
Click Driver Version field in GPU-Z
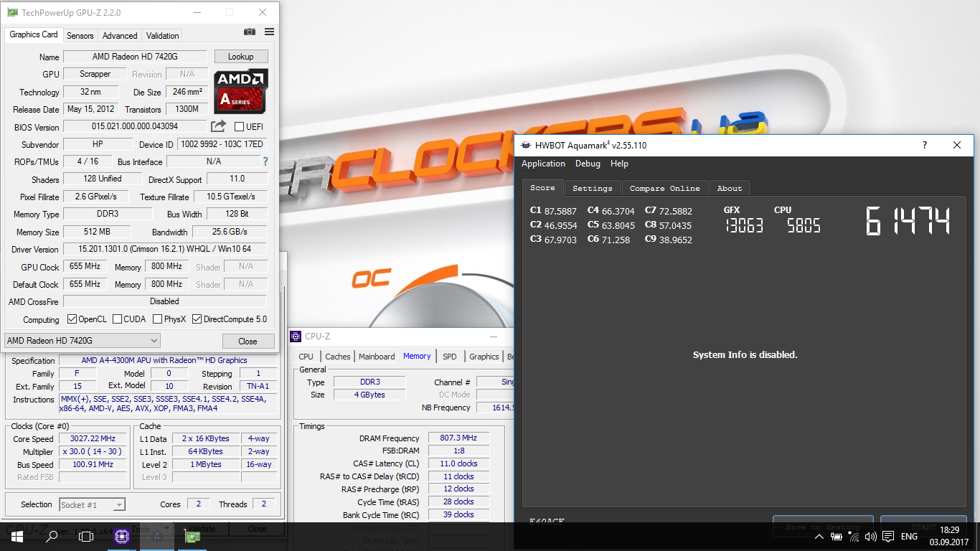click(165, 249)
